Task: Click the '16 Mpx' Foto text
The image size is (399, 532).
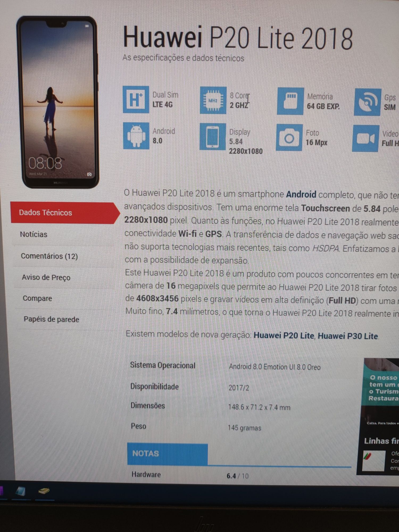Action: click(x=316, y=143)
